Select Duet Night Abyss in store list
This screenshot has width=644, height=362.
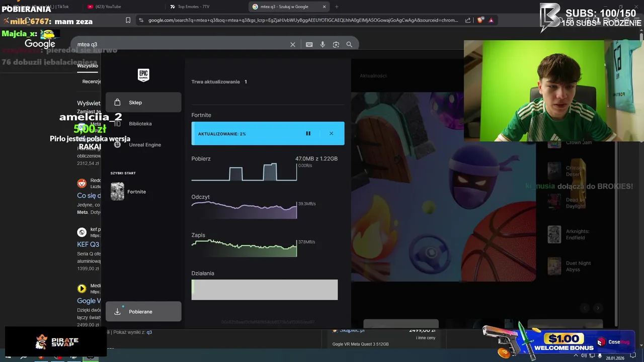click(x=570, y=266)
